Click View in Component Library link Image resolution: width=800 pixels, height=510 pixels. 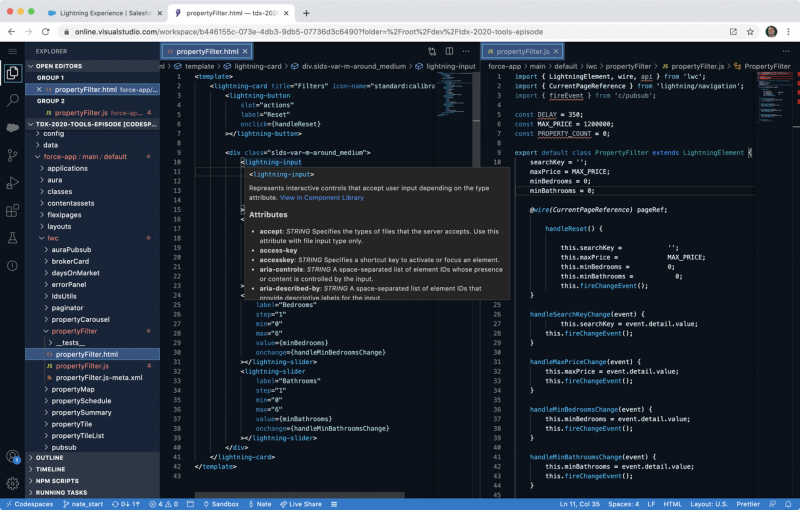coord(321,198)
